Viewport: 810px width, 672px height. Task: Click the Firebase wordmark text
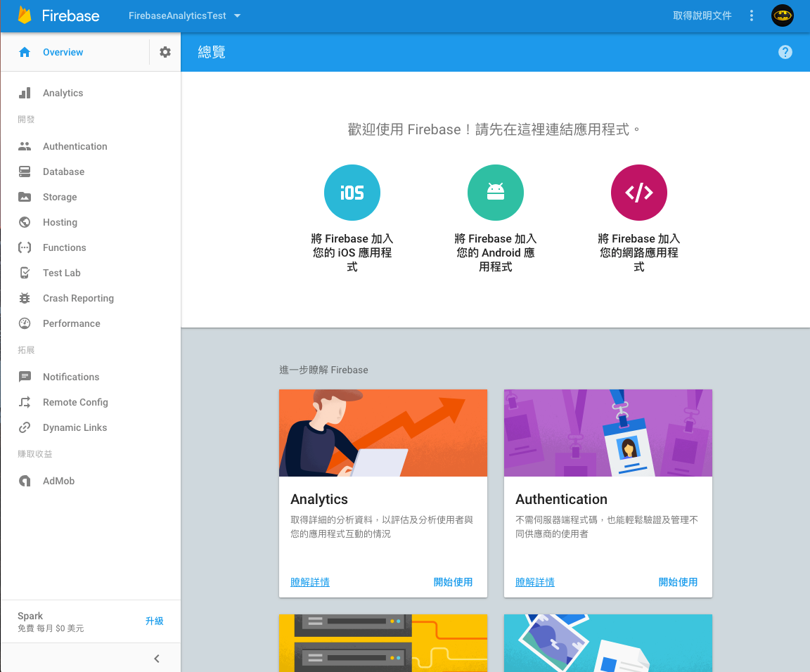click(x=71, y=15)
